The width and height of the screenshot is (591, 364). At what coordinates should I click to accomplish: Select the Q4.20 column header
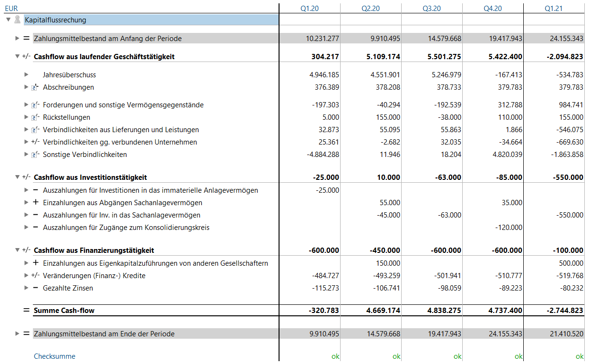(x=493, y=8)
